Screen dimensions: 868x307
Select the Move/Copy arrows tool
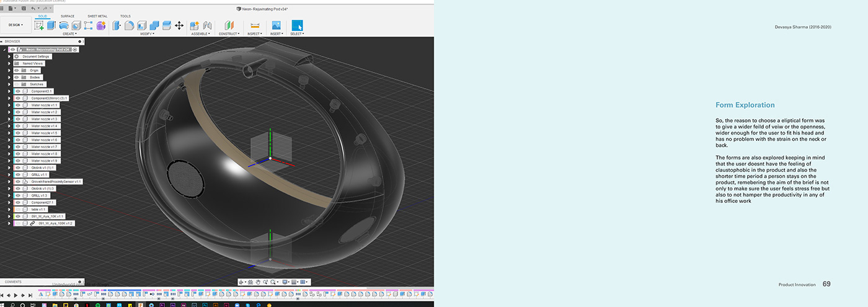coord(179,25)
